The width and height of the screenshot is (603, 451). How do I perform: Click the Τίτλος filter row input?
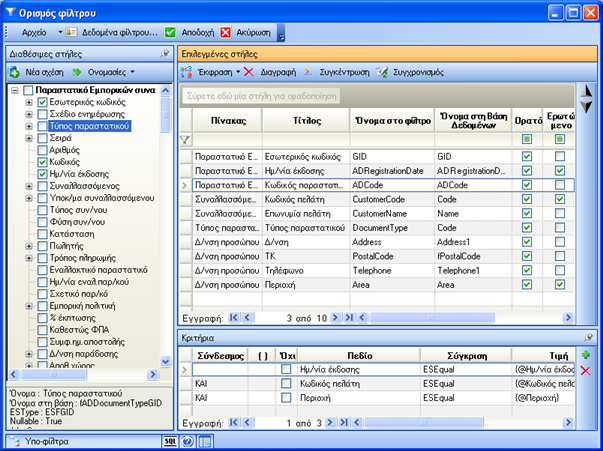tap(306, 140)
